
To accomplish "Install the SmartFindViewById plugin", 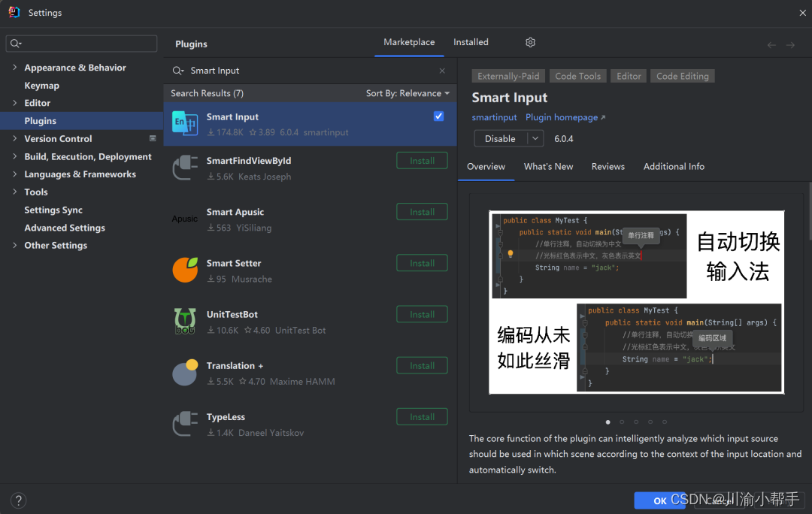I will [422, 160].
